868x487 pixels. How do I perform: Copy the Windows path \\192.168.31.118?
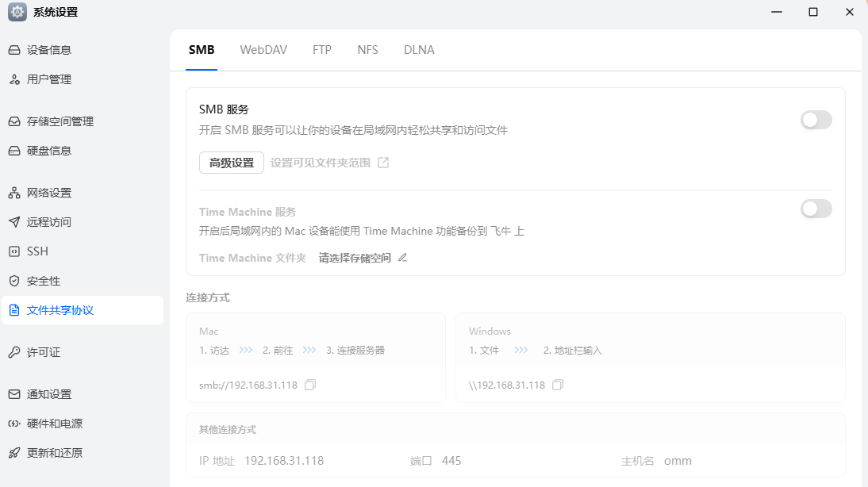coord(558,384)
